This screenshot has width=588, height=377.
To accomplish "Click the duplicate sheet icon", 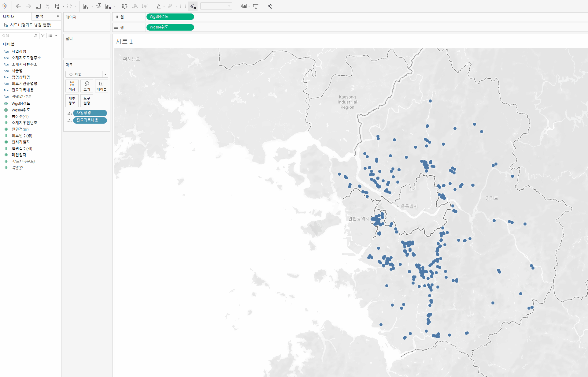I will [x=98, y=6].
